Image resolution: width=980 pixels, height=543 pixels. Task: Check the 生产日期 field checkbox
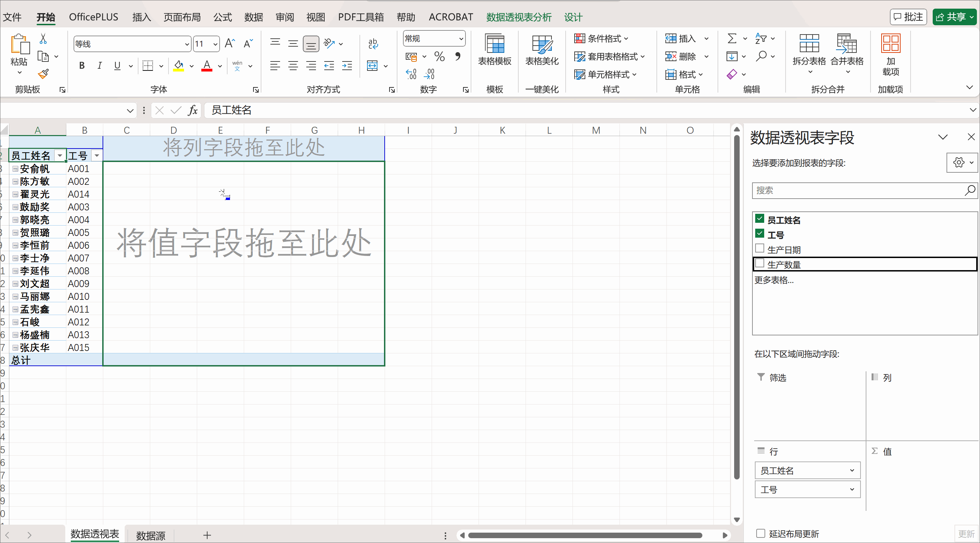coord(760,248)
